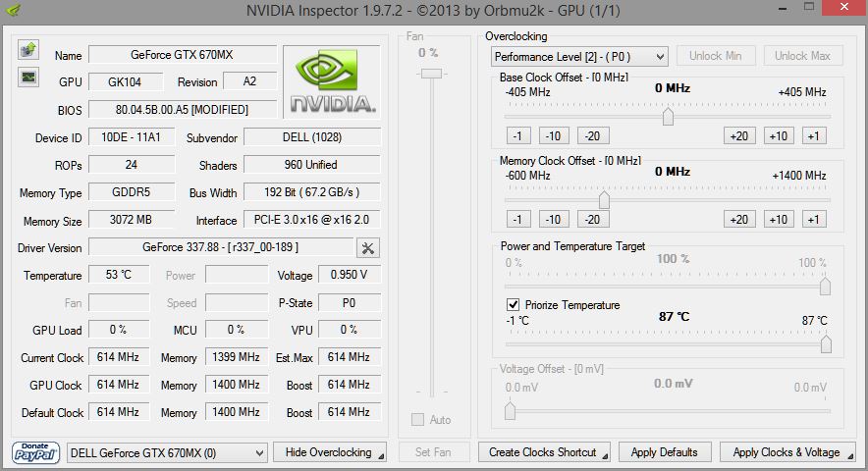
Task: Minimize the NVIDIA Inspector window
Action: coord(783,8)
